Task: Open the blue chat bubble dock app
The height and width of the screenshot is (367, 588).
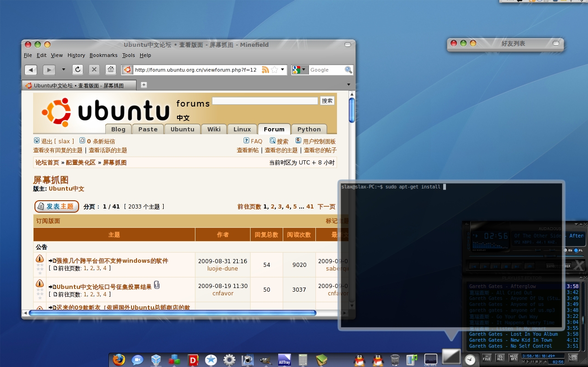Action: click(x=137, y=360)
